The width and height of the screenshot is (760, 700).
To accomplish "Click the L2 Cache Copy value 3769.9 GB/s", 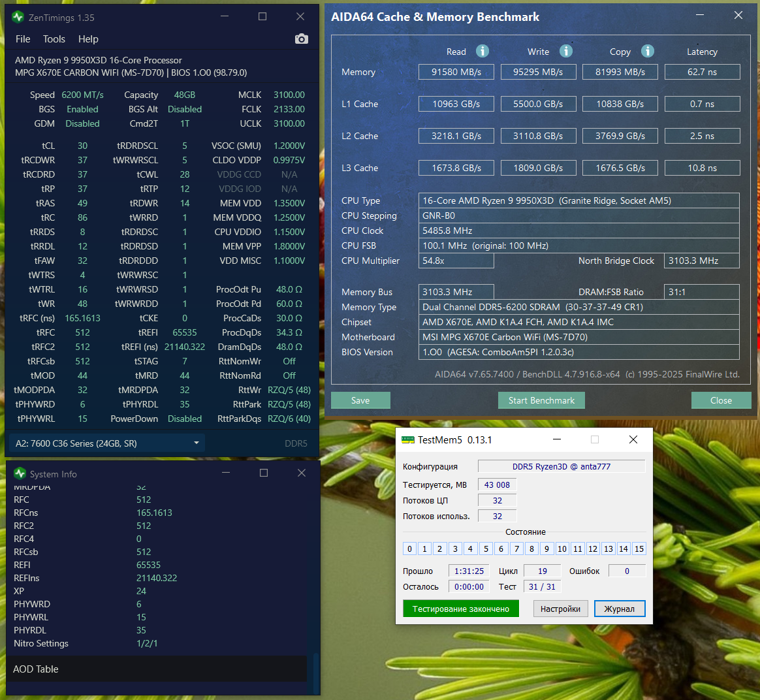I will (620, 136).
